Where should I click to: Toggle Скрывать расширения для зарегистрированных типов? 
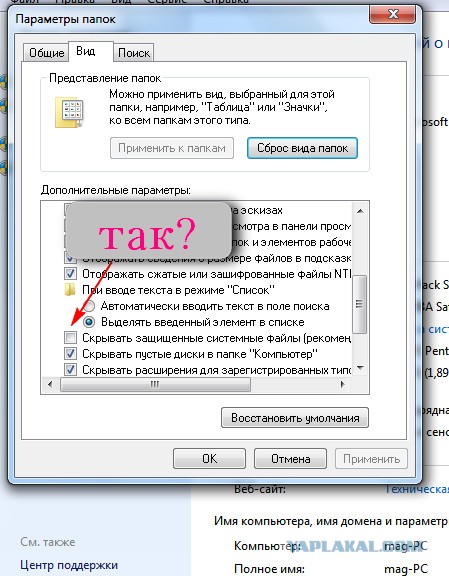click(70, 370)
